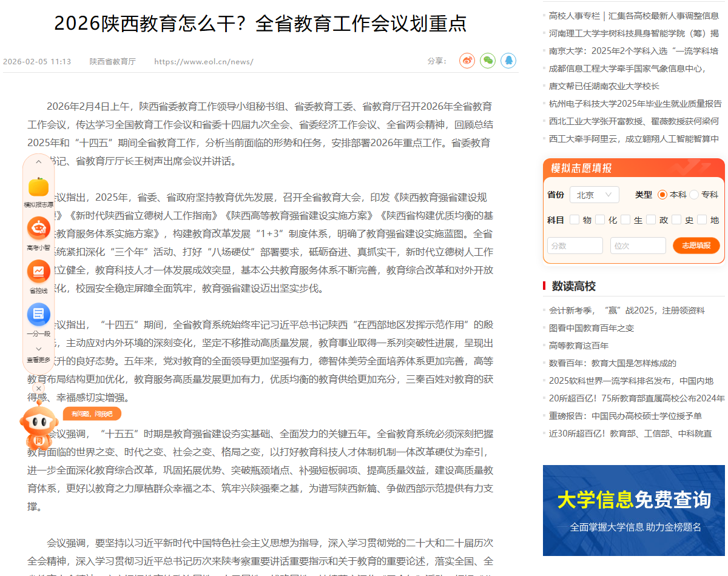
Task: Check the 物 subject checkbox
Action: click(x=575, y=219)
